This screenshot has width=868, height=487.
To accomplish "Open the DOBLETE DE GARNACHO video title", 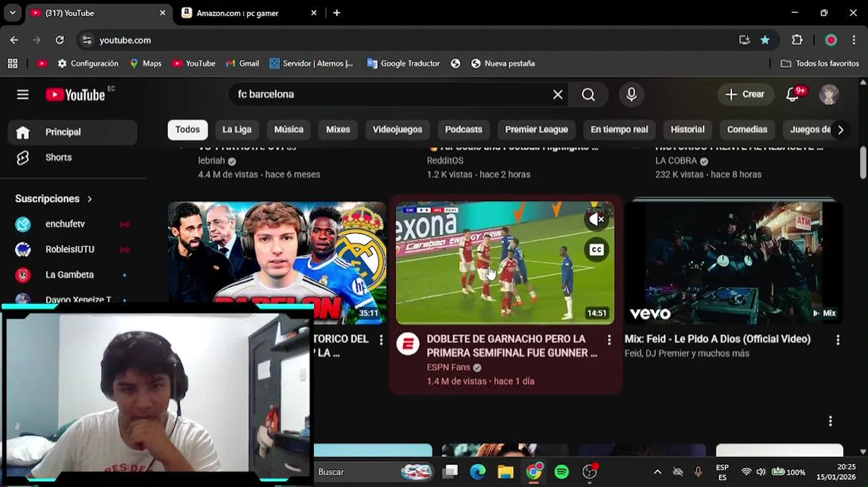I will (x=512, y=346).
